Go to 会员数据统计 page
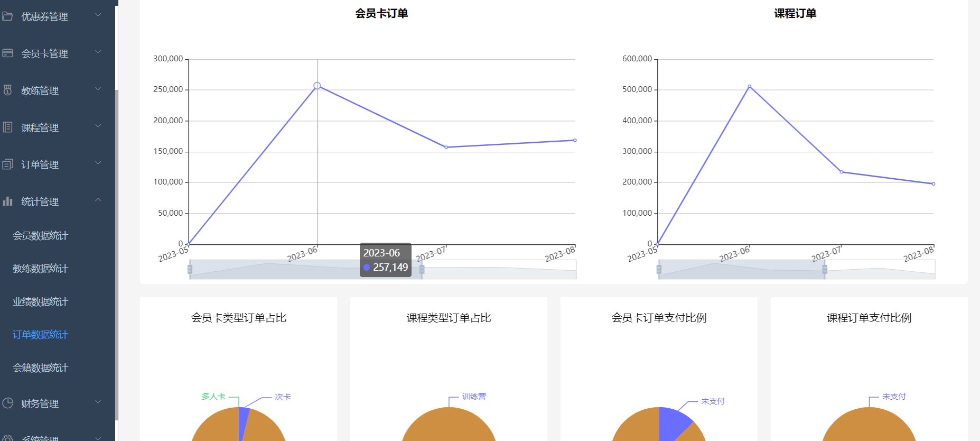Viewport: 980px width, 441px height. [x=40, y=236]
